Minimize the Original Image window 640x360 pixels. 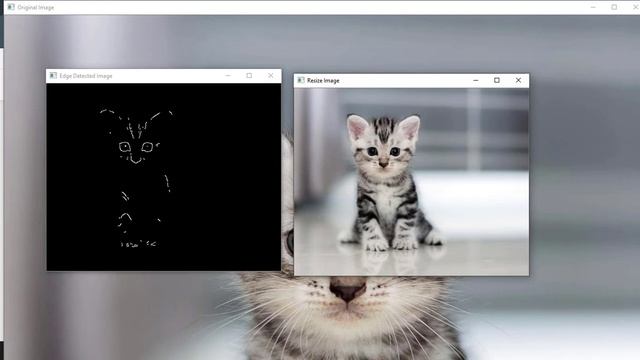[x=593, y=7]
